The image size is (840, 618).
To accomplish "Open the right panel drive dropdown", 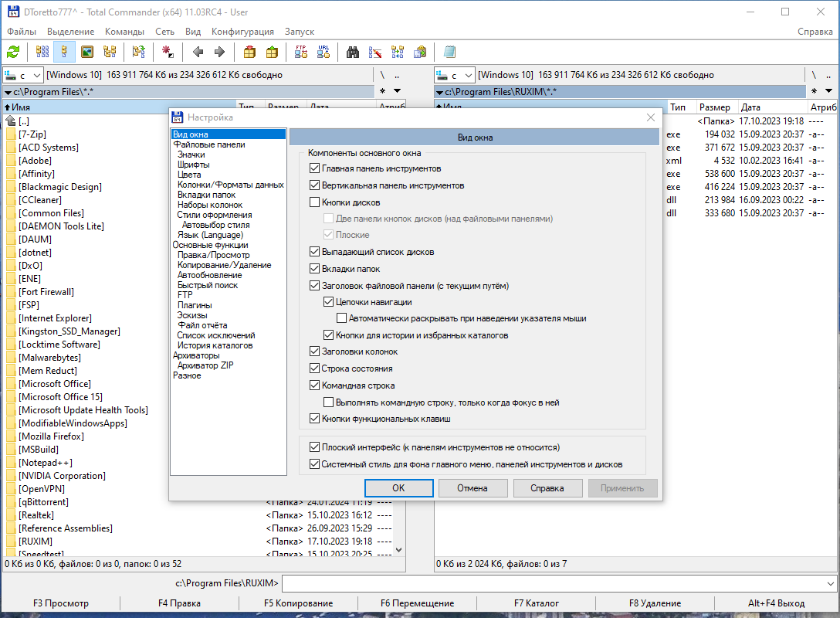I will tap(454, 75).
